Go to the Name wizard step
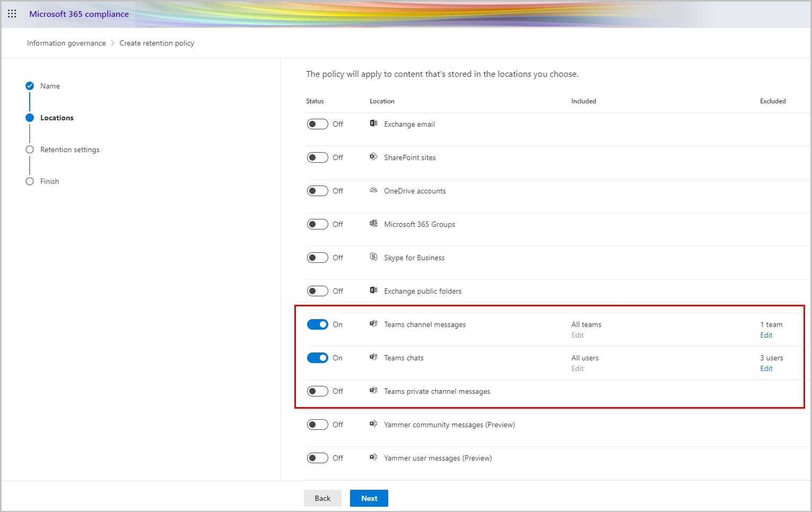This screenshot has height=512, width=812. 50,86
